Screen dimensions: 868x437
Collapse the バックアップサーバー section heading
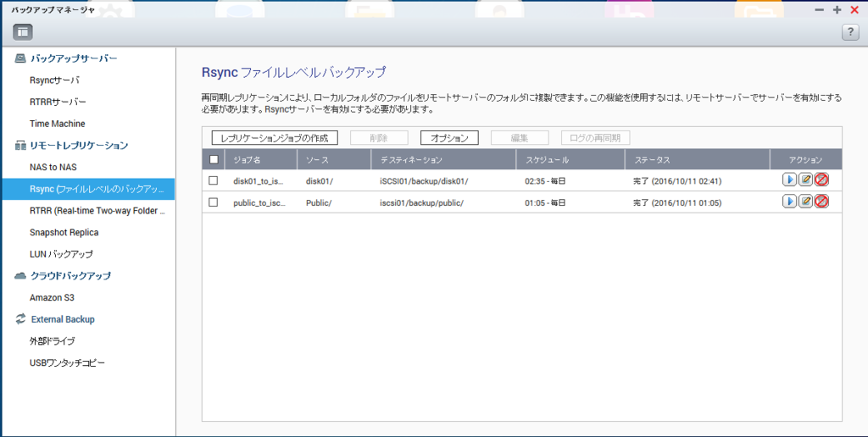click(x=74, y=58)
